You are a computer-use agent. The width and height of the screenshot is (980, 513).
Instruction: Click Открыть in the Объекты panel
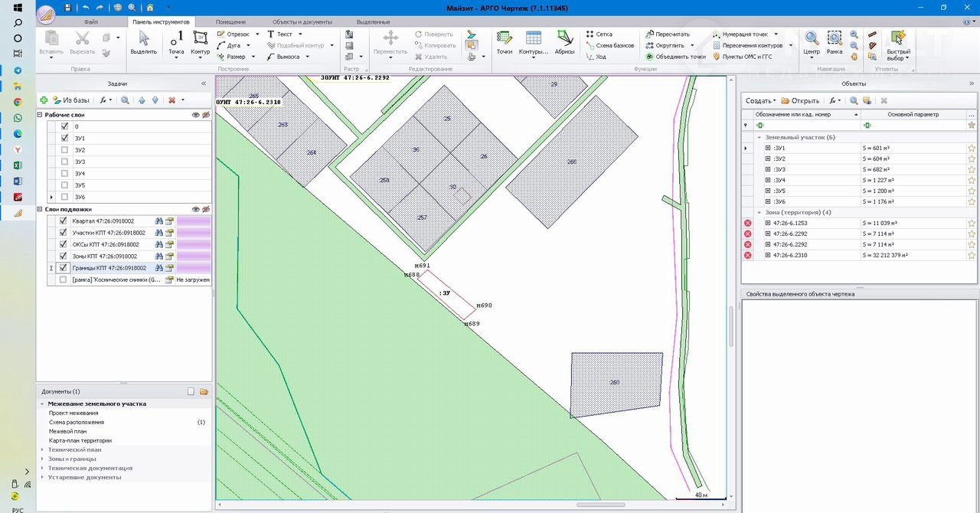(800, 100)
